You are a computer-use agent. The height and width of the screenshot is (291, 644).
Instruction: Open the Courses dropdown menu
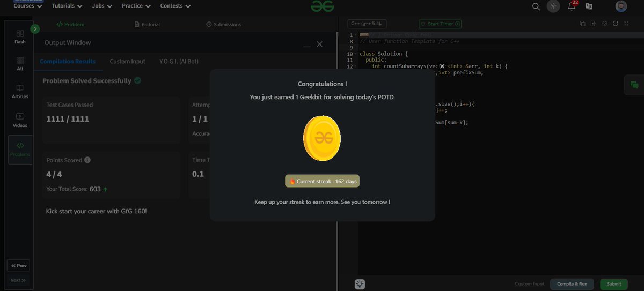coord(28,6)
